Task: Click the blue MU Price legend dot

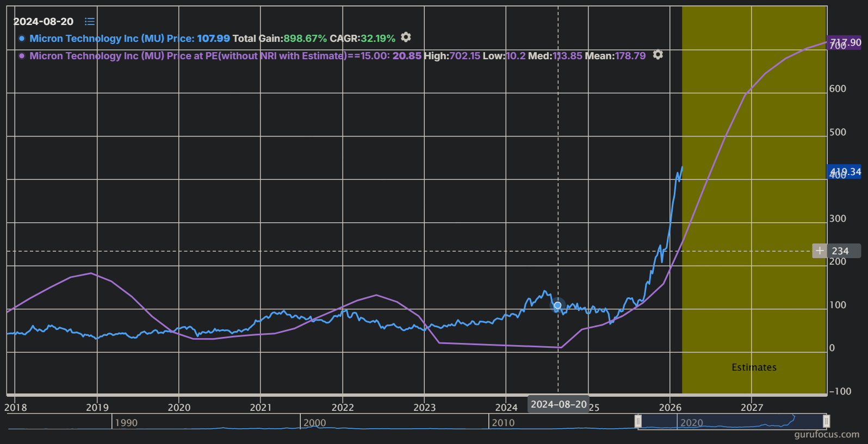Action: (x=22, y=39)
